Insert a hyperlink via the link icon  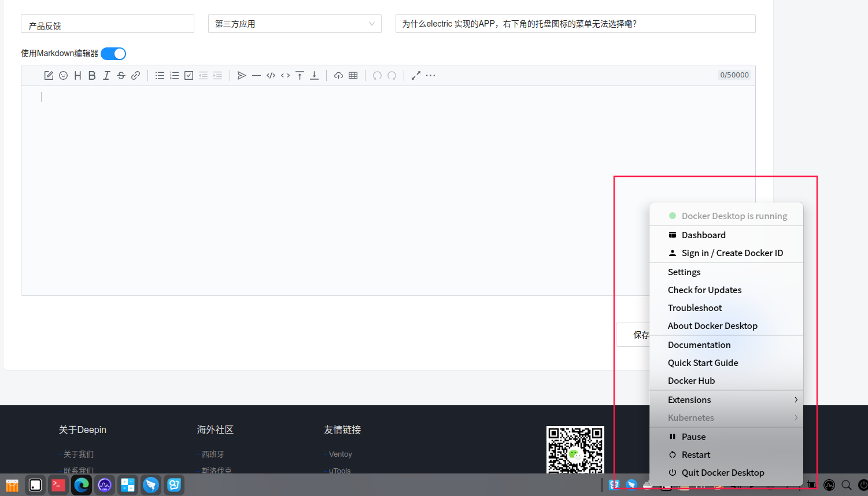(x=135, y=76)
